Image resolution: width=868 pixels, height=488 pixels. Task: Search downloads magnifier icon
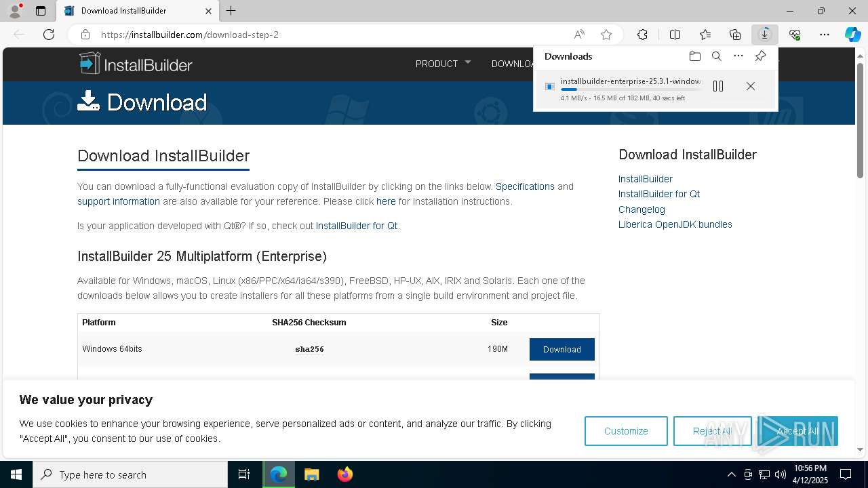tap(716, 56)
